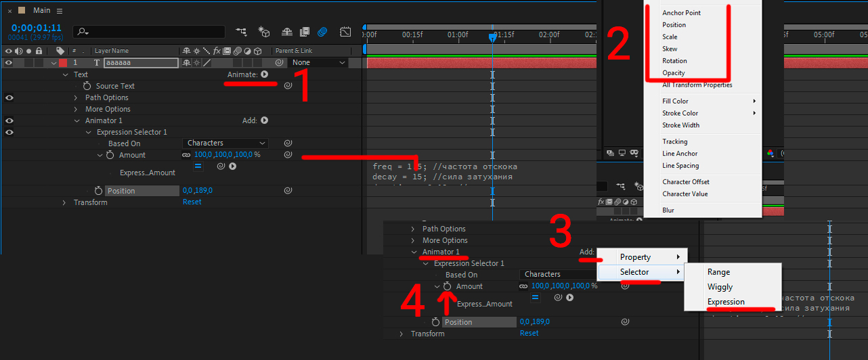Viewport: 868px width, 360px height.
Task: Enable frame blending with the filmstrip icon
Action: [x=305, y=32]
